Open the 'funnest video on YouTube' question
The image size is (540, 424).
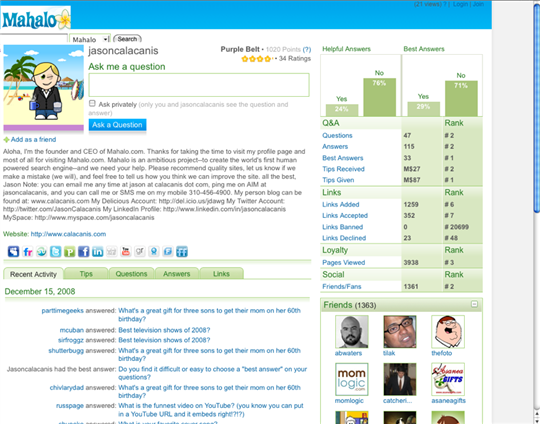[211, 410]
